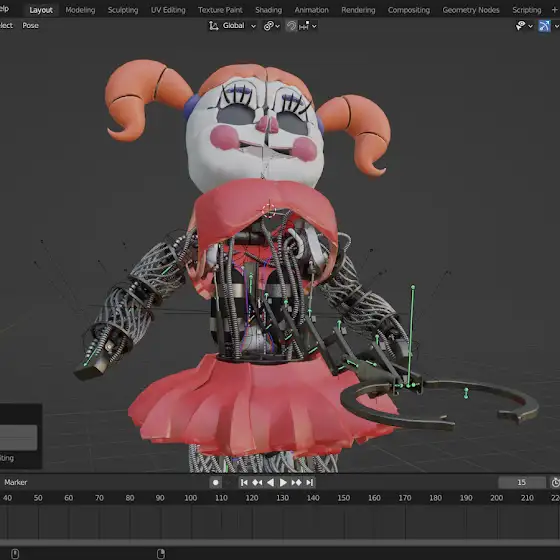Viewport: 560px width, 560px height.
Task: Go to the UV Editing workspace
Action: (168, 10)
